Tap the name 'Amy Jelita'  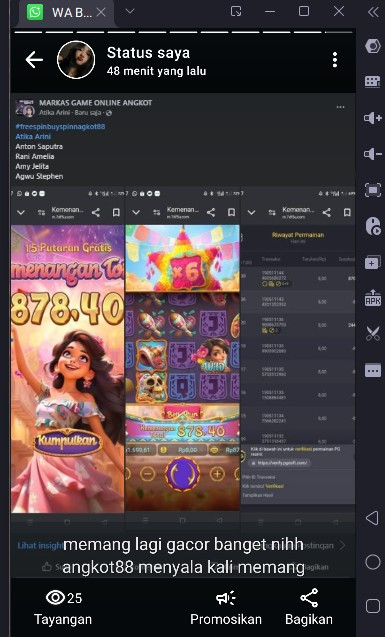point(32,167)
